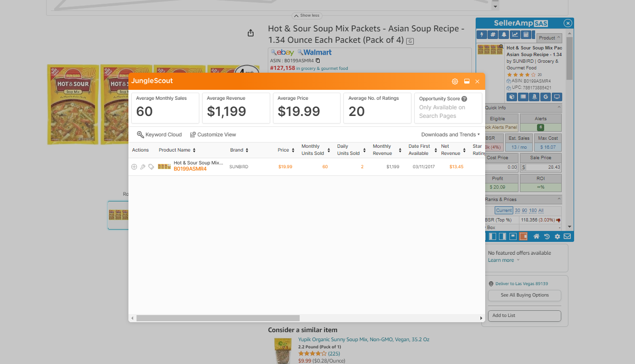Click the green Alerts count badge
This screenshot has width=635, height=364.
click(540, 127)
